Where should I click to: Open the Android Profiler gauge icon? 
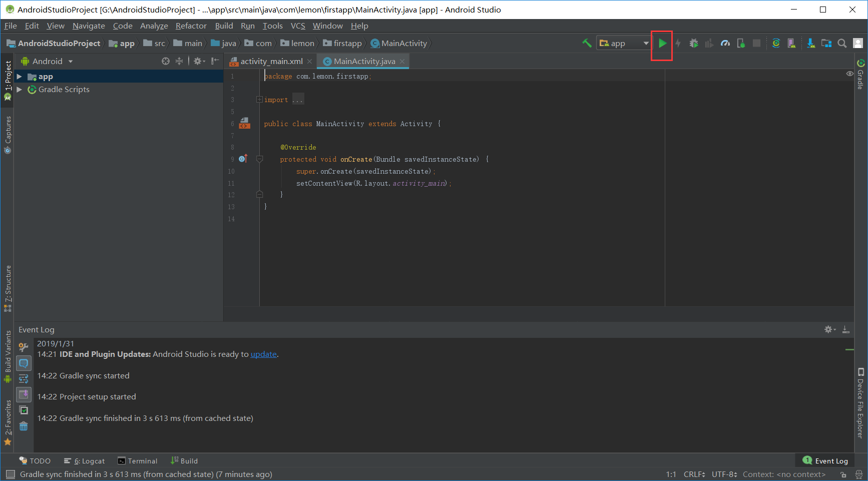[x=725, y=44]
